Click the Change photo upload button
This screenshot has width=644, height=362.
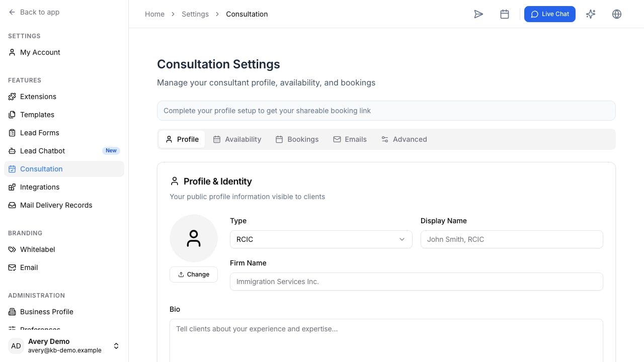click(x=194, y=275)
